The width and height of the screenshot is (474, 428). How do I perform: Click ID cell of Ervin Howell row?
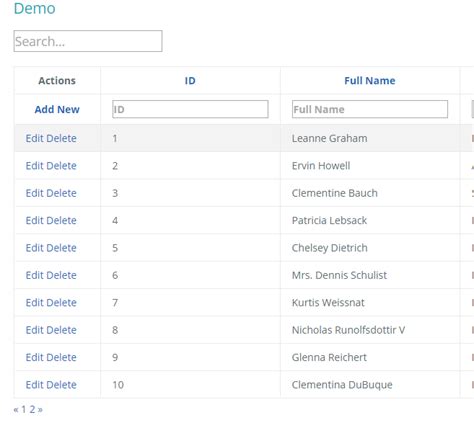(x=190, y=166)
